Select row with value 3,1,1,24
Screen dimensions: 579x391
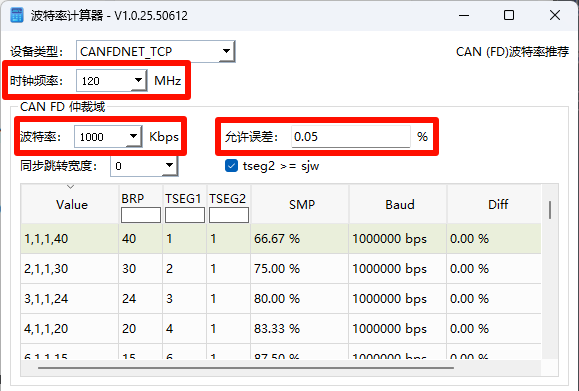281,298
